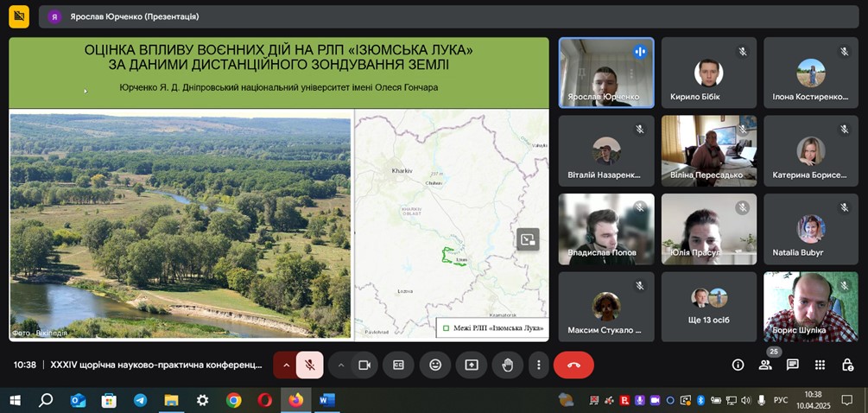Raise your hand in the meeting

coord(508,365)
